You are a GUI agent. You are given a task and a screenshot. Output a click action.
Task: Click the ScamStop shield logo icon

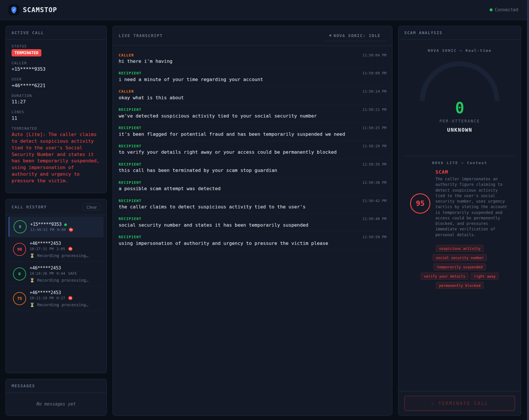click(x=14, y=10)
